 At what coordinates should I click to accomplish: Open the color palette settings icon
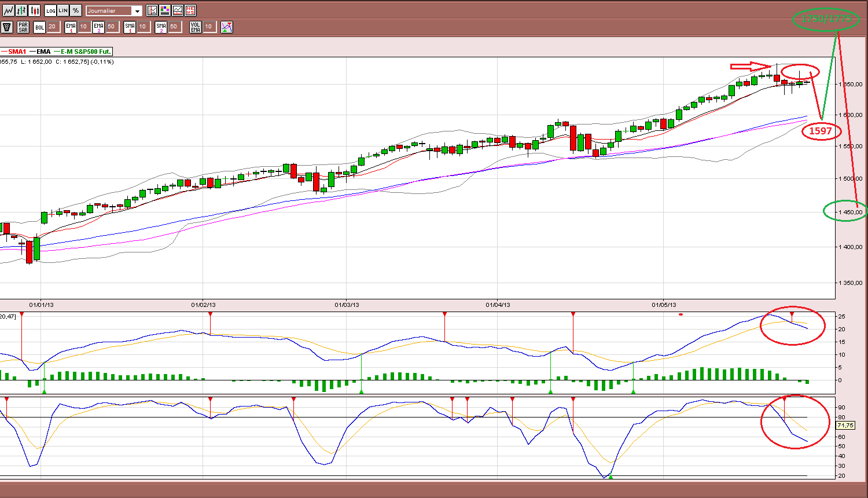point(165,10)
